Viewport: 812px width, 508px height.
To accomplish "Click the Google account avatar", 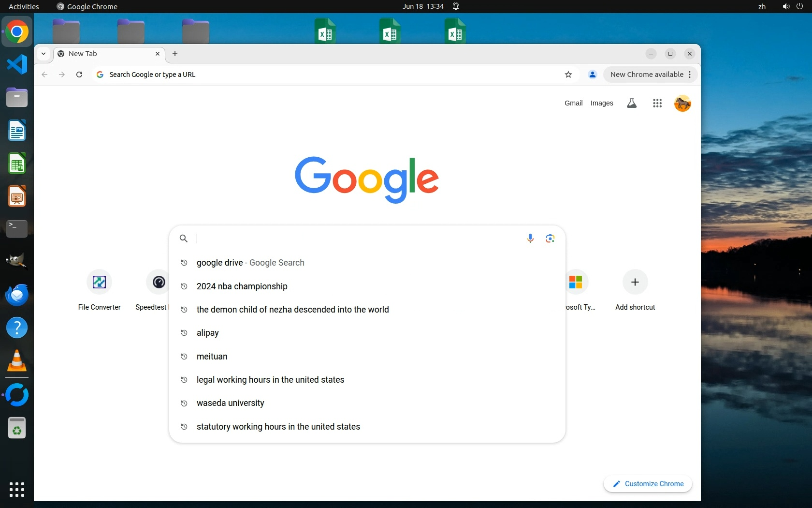I will pos(682,103).
